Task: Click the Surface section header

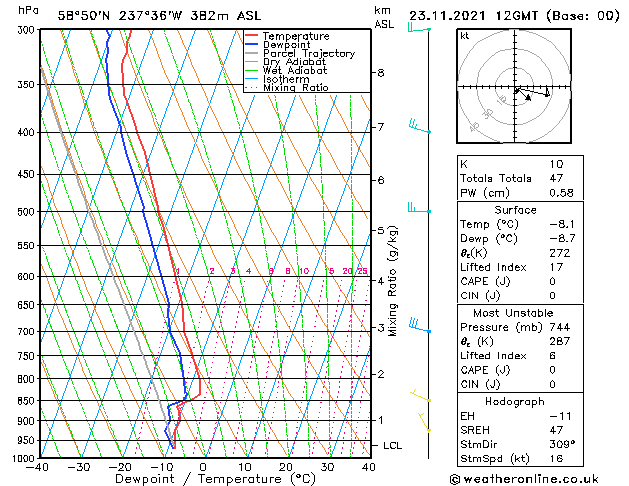Action: click(x=515, y=210)
